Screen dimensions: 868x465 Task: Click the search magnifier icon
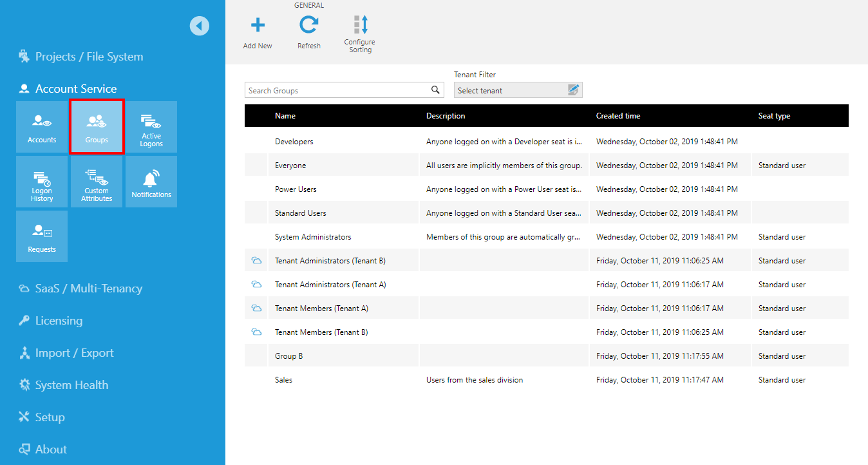point(436,90)
